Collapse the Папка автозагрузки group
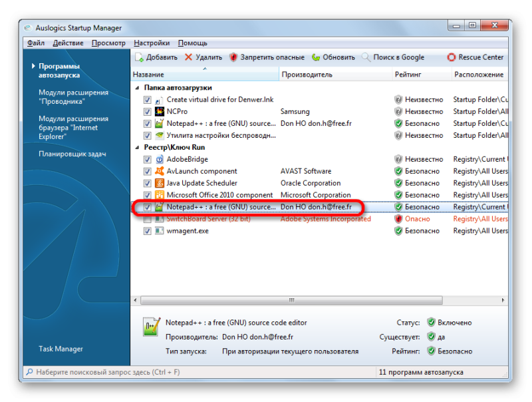This screenshot has width=532, height=402. [137, 88]
